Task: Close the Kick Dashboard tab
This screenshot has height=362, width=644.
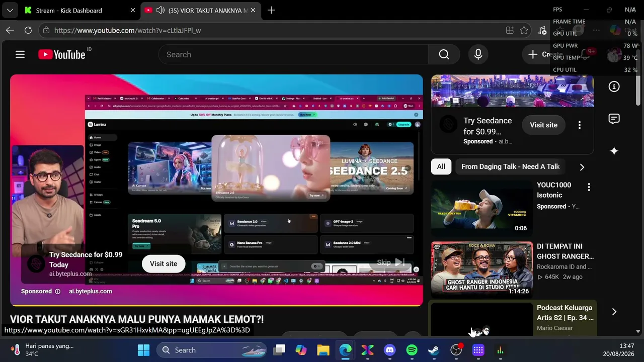Action: (x=133, y=10)
